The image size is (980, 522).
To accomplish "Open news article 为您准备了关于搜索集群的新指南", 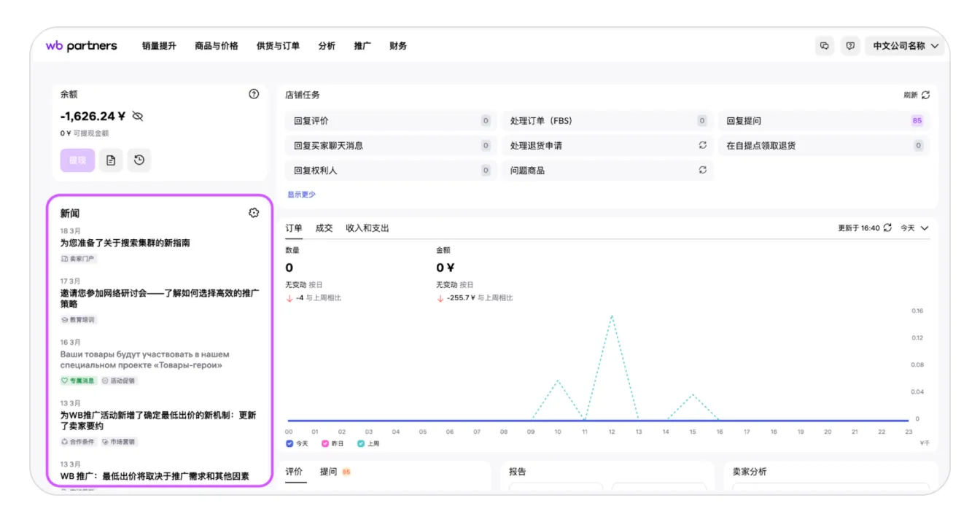I will tap(125, 243).
